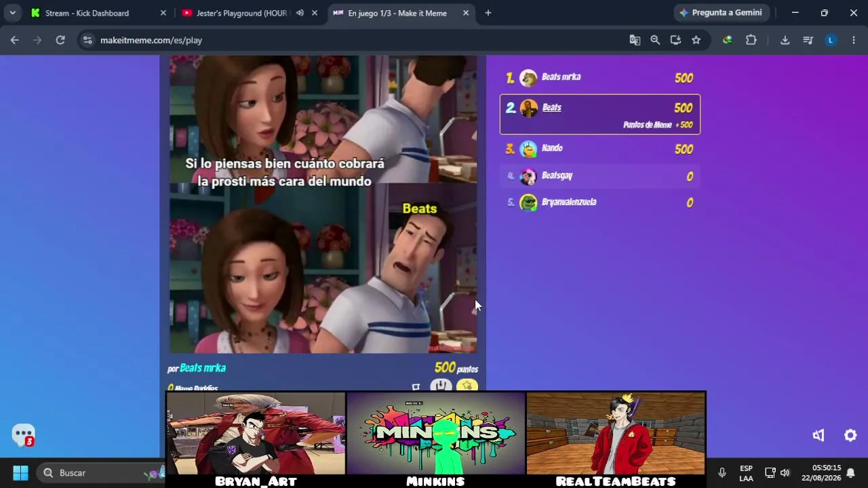Open the tab search dropdown arrow
The width and height of the screenshot is (868, 488).
coord(12,13)
